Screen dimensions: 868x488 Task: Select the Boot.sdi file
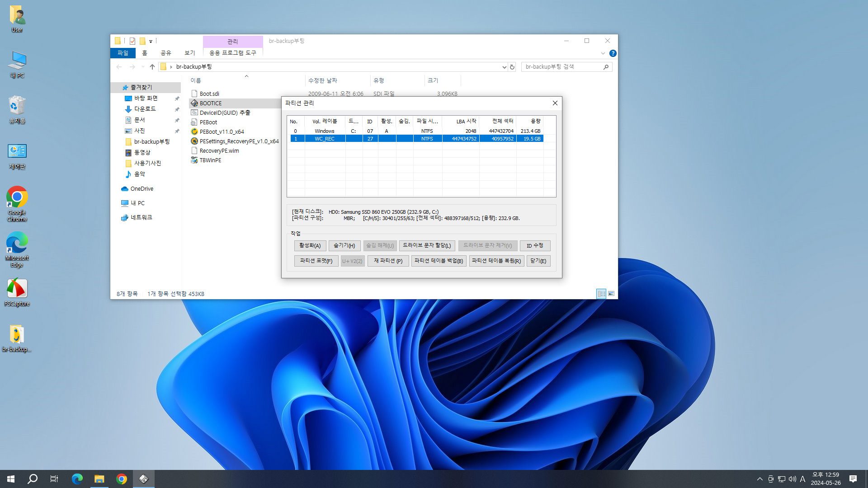click(209, 94)
